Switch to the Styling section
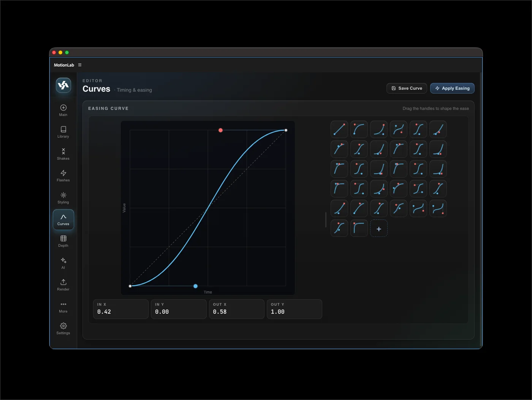The image size is (532, 400). [63, 198]
